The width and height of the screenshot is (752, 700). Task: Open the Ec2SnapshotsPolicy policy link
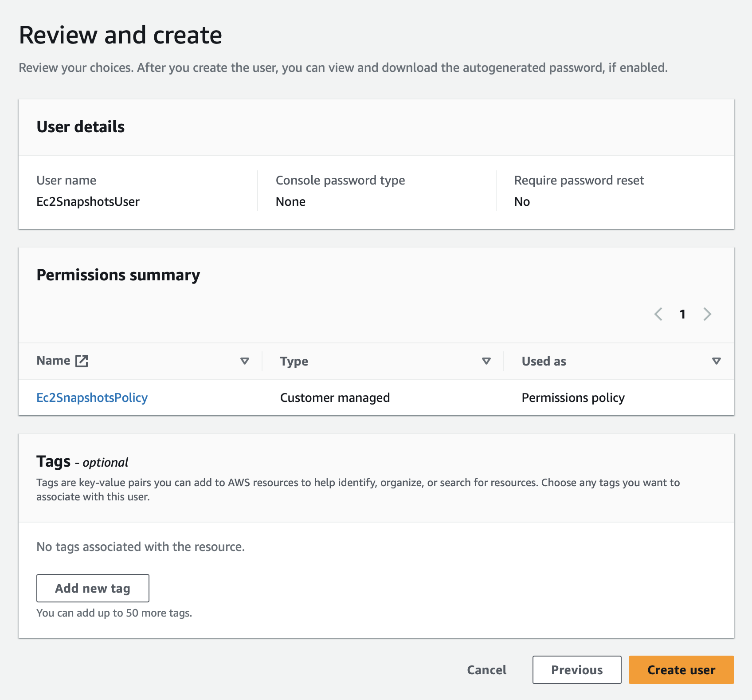92,397
